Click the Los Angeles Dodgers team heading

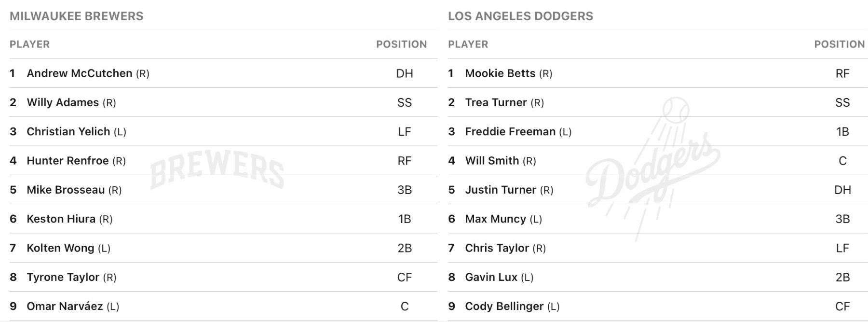pos(520,16)
